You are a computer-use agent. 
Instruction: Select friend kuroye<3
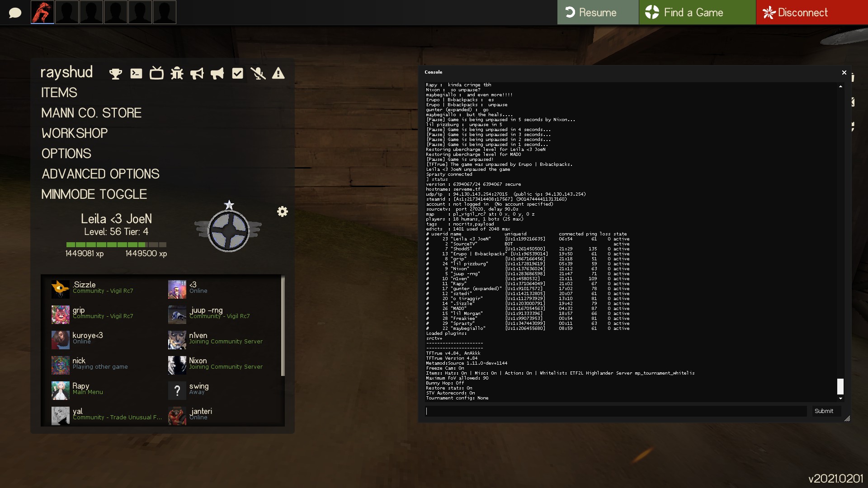pyautogui.click(x=106, y=339)
